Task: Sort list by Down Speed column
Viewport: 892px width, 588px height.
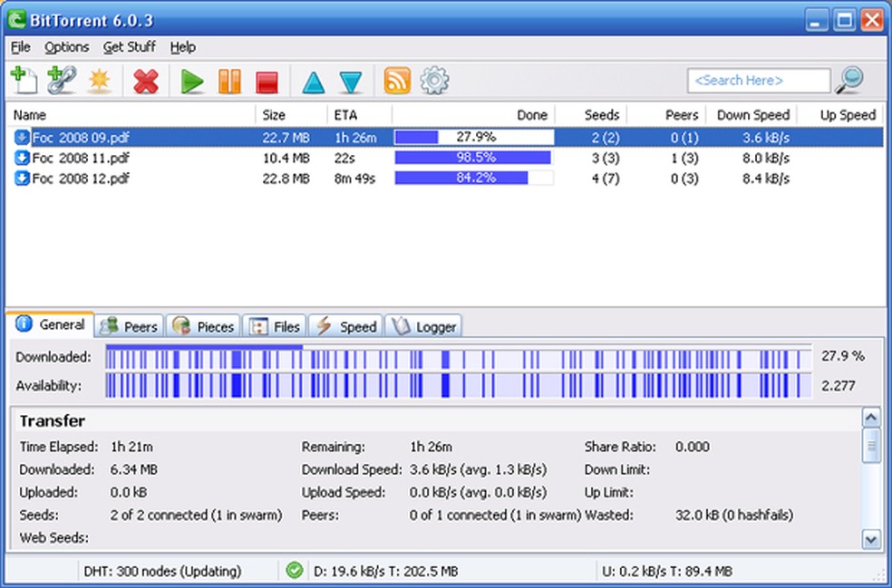Action: [752, 115]
